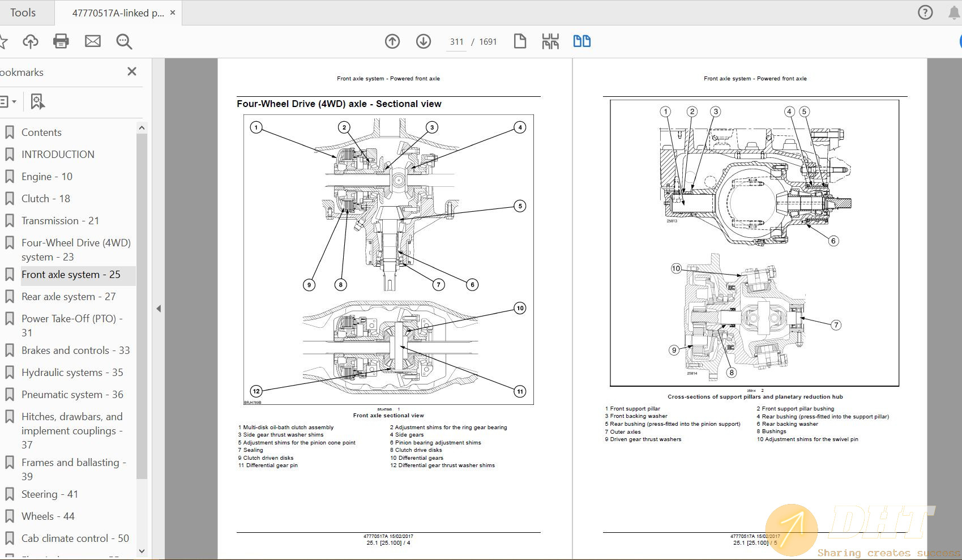Image resolution: width=962 pixels, height=560 pixels.
Task: Close the Bookmarks panel
Action: (x=132, y=71)
